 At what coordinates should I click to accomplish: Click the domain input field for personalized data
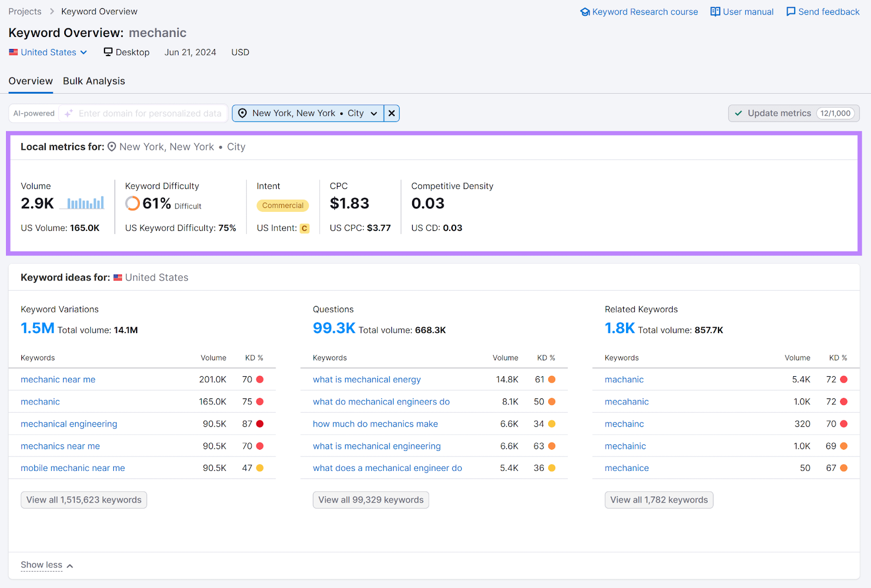click(147, 113)
